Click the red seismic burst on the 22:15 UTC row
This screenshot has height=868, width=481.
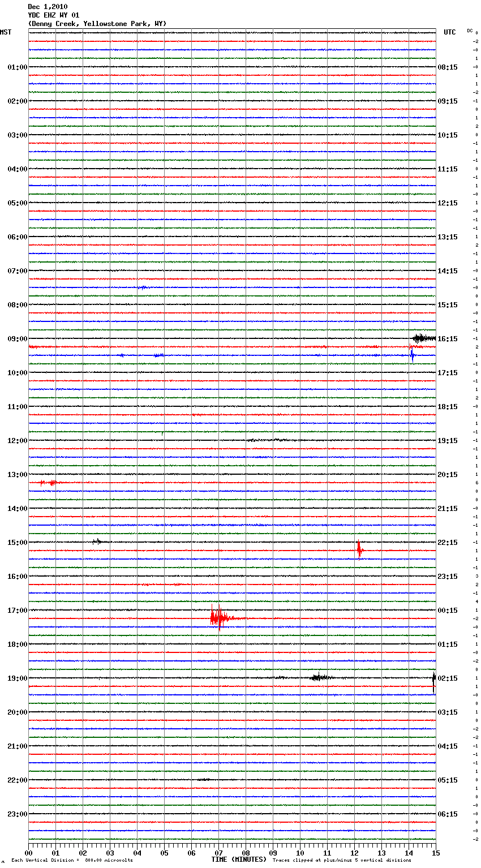tap(359, 550)
